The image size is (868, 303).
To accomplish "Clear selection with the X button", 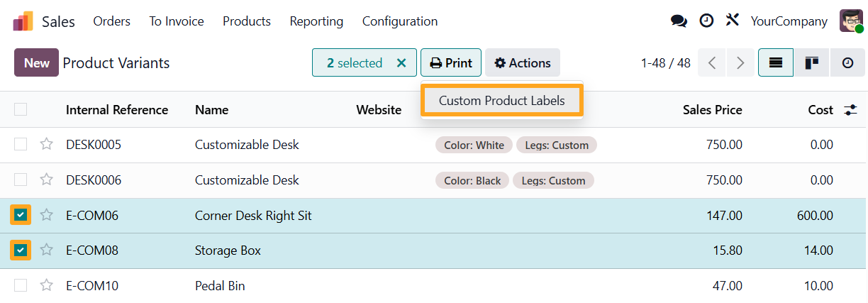I will click(x=401, y=63).
